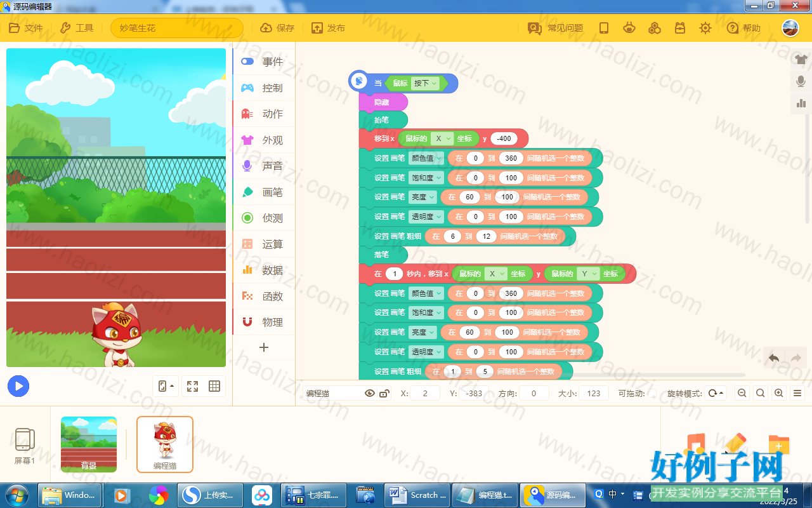
Task: Select the 物理 physics block category
Action: 264,322
